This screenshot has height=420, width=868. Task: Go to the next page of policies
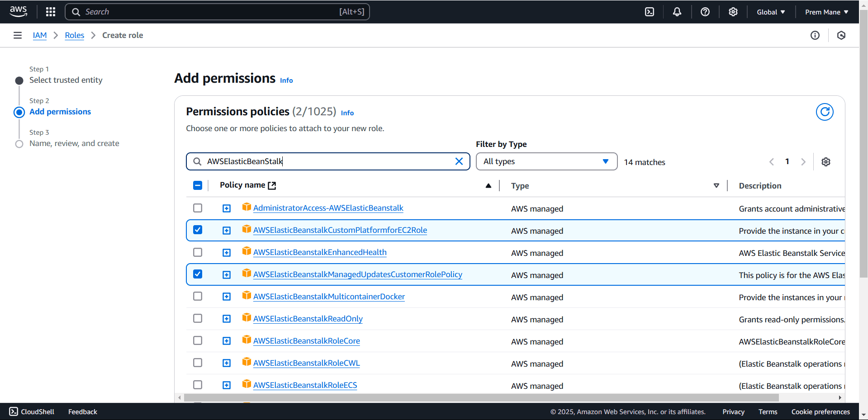coord(803,162)
